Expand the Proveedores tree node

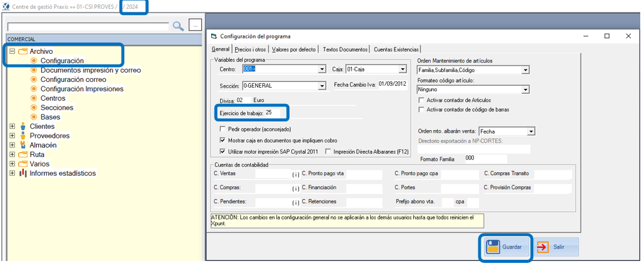[13, 136]
